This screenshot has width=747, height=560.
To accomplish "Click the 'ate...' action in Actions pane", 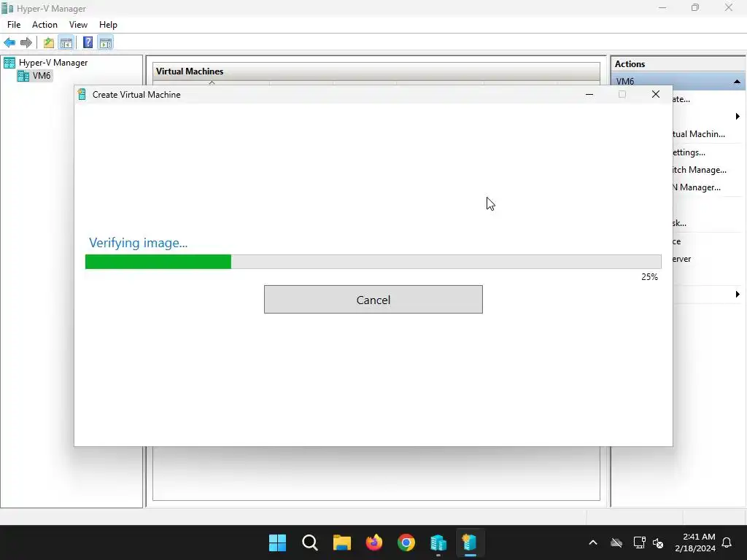I will pos(682,99).
